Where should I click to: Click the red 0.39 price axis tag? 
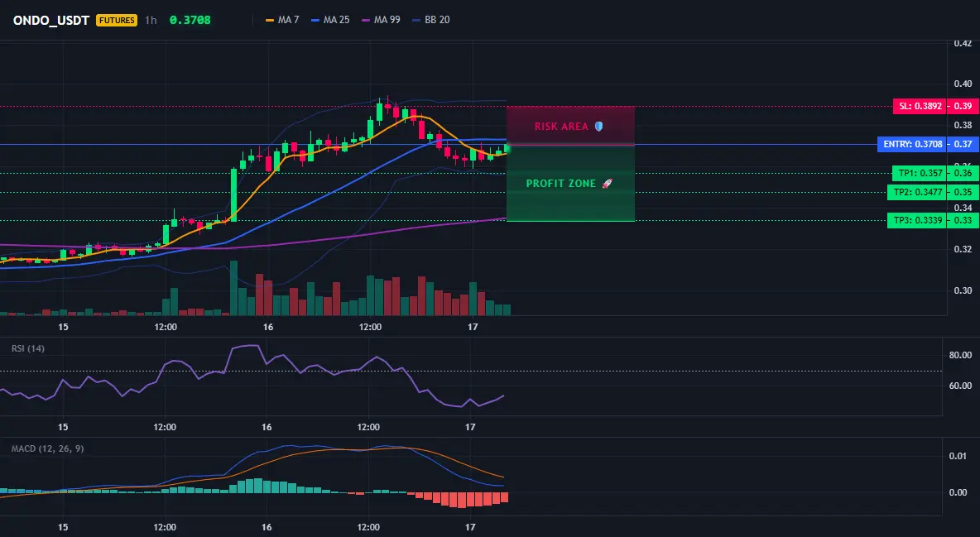(963, 106)
